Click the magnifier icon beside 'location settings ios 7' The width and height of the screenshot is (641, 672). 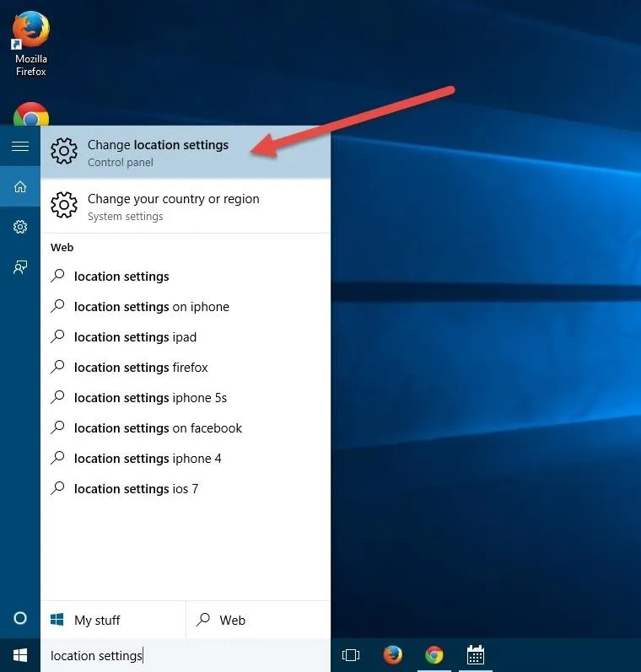[x=57, y=487]
